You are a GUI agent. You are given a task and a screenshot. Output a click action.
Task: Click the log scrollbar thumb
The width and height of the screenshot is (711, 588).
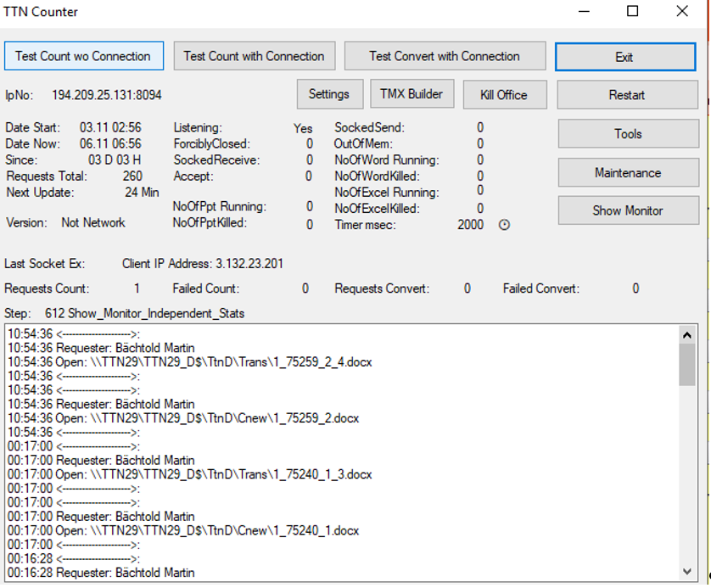click(x=686, y=365)
